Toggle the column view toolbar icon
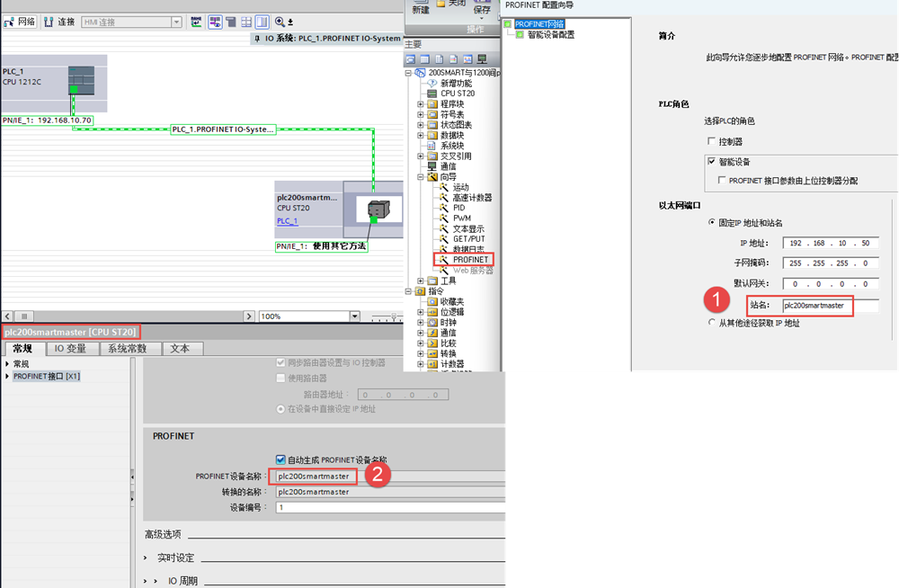Viewport: 899px width, 588px height. 262,22
